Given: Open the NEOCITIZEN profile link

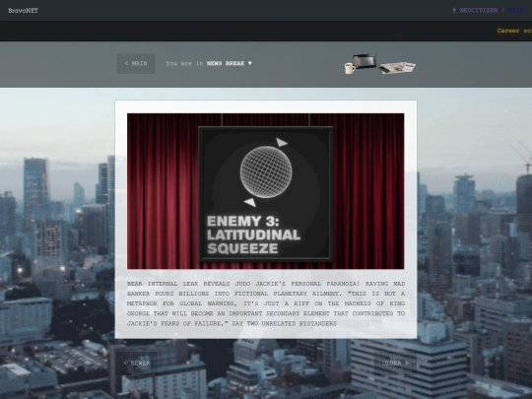Looking at the screenshot, I should [479, 11].
